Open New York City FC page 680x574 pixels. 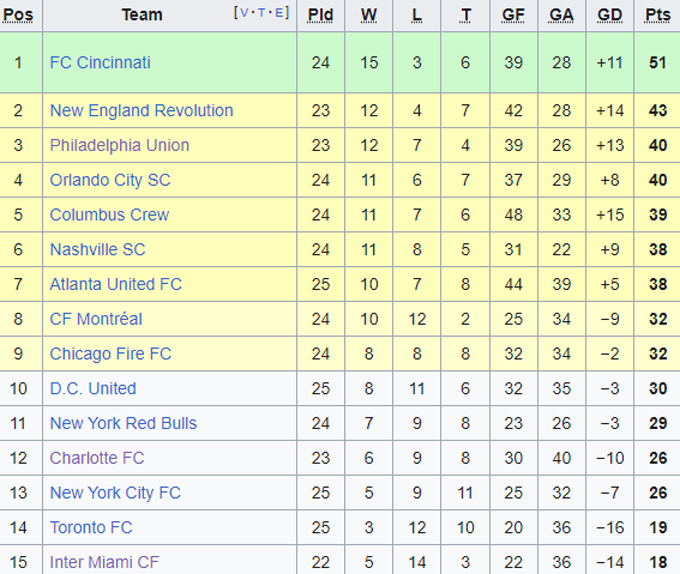[115, 493]
